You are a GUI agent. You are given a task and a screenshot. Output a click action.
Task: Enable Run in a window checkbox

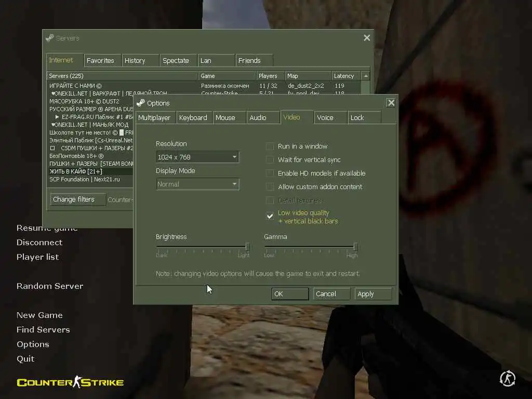coord(270,146)
